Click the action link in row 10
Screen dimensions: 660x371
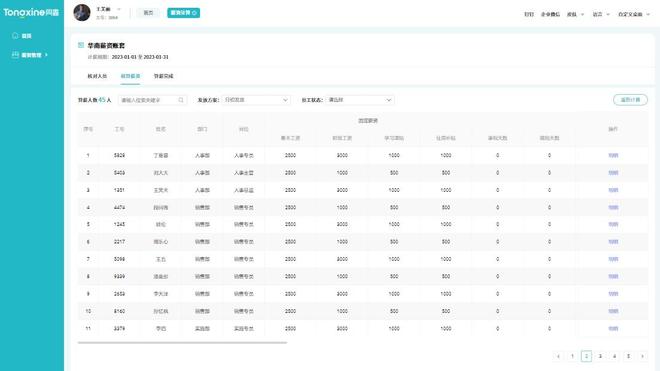coord(613,311)
